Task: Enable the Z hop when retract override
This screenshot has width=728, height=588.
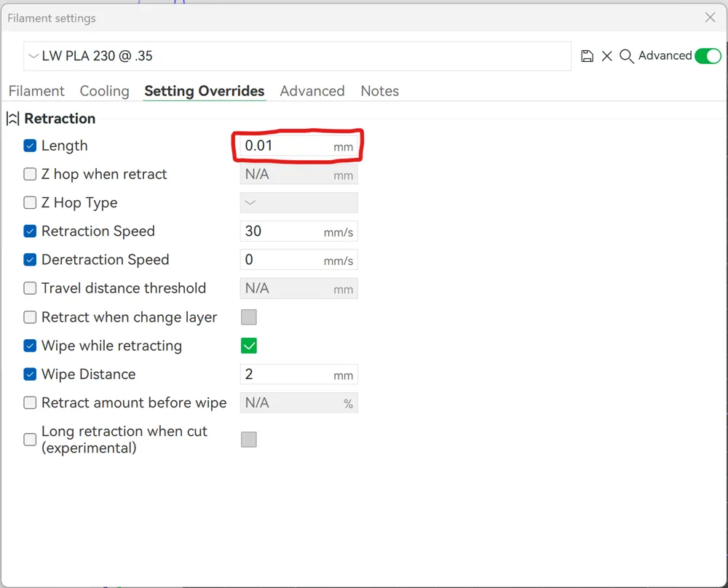Action: point(30,175)
